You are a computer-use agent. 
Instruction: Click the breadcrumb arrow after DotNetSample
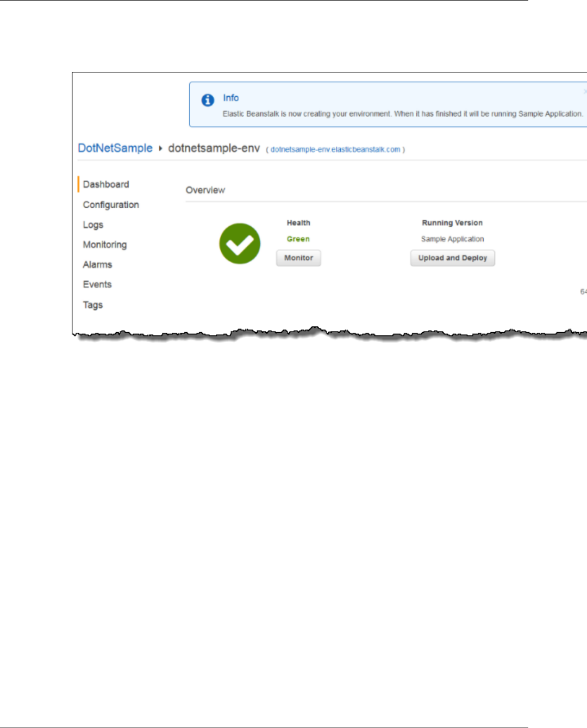coord(160,148)
